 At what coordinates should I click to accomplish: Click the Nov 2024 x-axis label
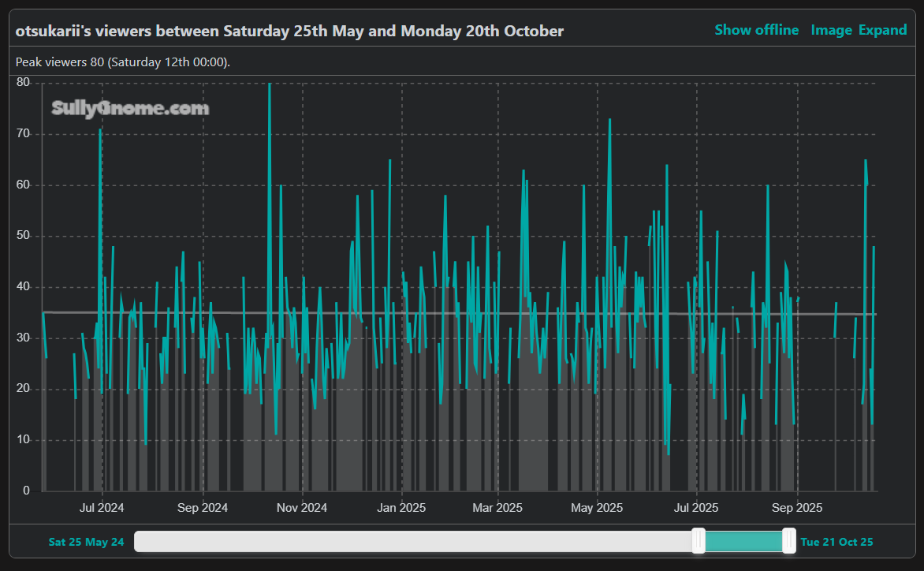pos(302,508)
